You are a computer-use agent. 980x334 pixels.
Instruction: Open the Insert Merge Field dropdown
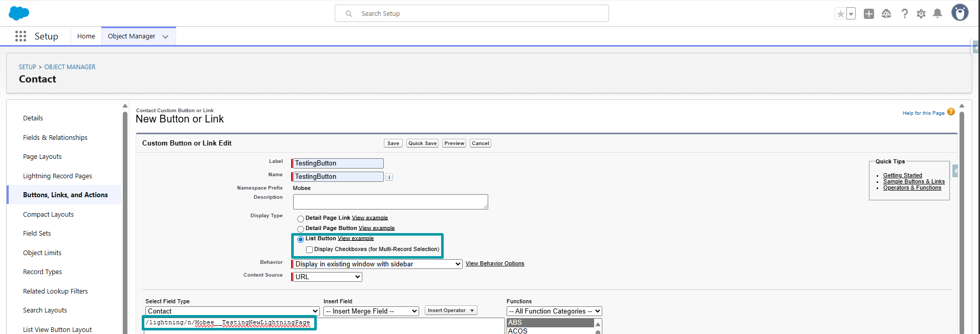pos(371,311)
